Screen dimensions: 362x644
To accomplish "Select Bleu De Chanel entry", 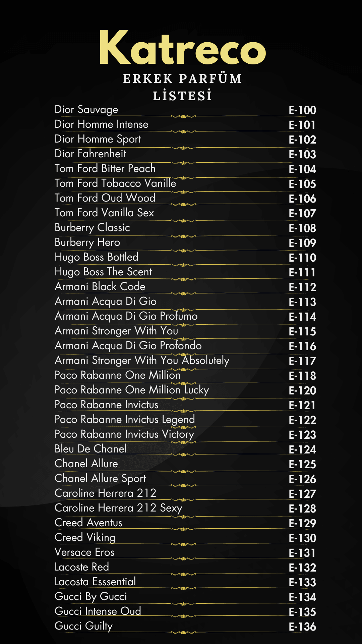I will (90, 449).
